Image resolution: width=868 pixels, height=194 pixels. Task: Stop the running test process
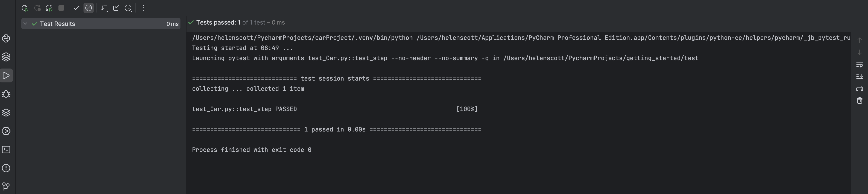pos(61,8)
